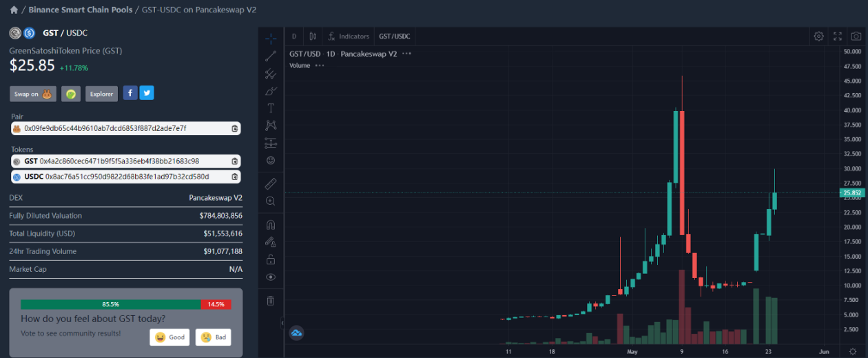Viewport: 868px width, 358px height.
Task: Collapse the drawing toolbar arrow
Action: 282,322
